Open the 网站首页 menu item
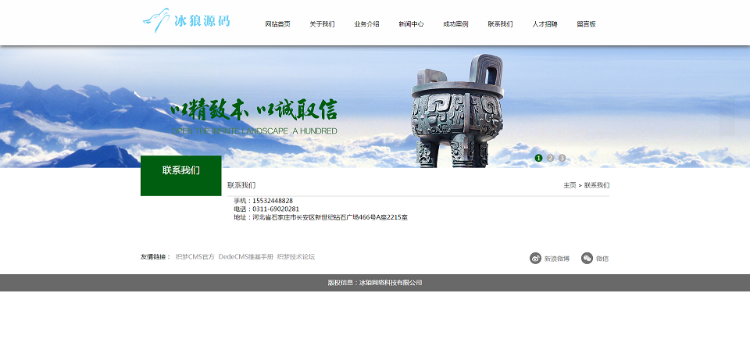This screenshot has width=750, height=361. [277, 24]
